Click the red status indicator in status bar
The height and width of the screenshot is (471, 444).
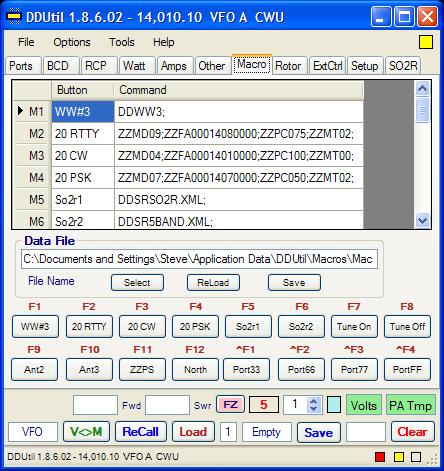(380, 457)
